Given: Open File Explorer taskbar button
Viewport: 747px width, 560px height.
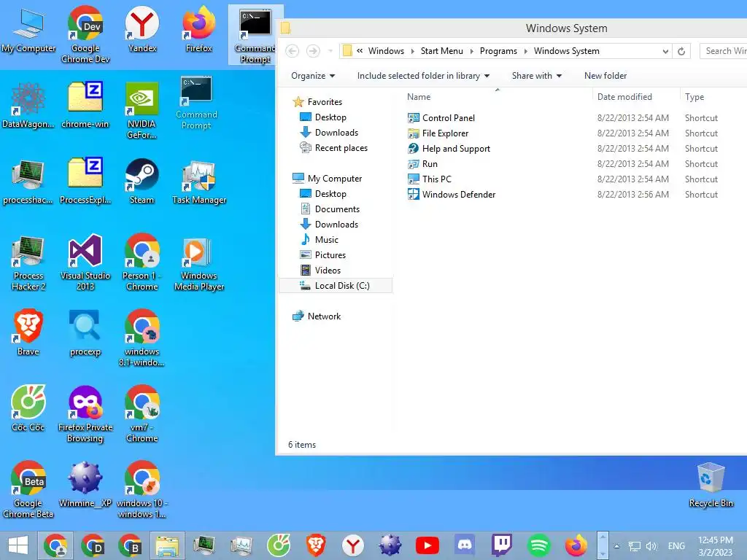Looking at the screenshot, I should 167,545.
